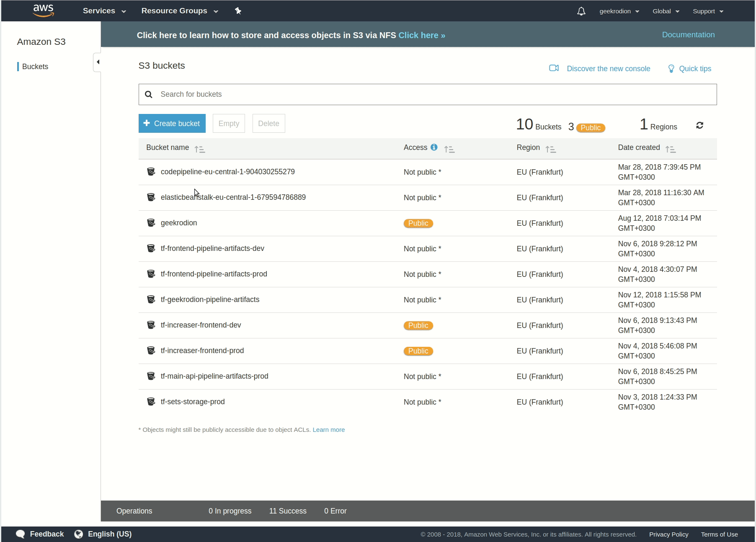This screenshot has height=542, width=756.
Task: Open bucket tf-frontend-pipeline-artifacts-prod
Action: [x=214, y=274]
